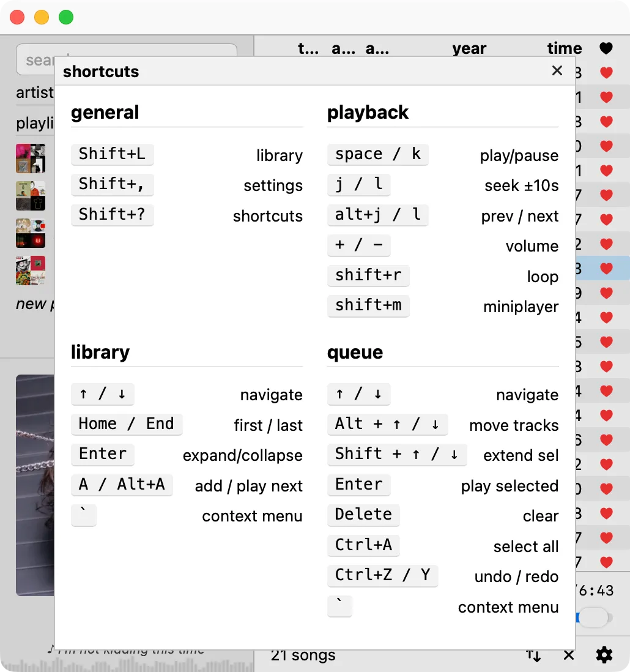Click the 'play/pause' label
This screenshot has width=630, height=672.
[x=519, y=155]
